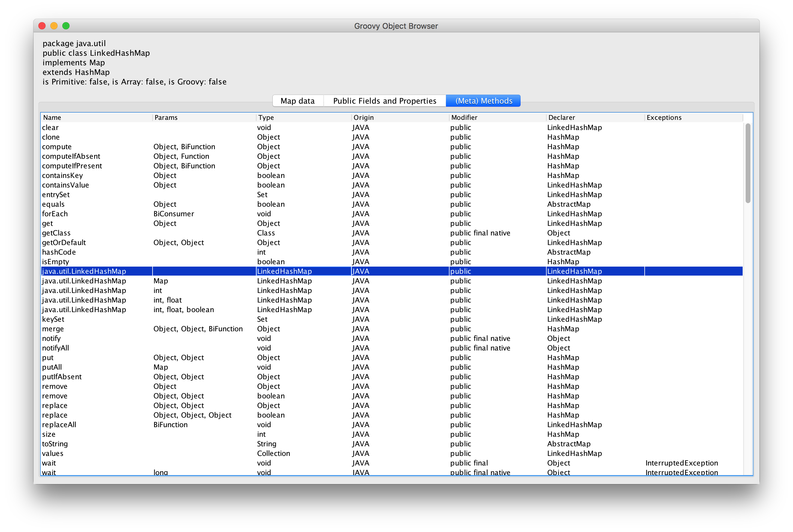Select the getOrDefault method row
The width and height of the screenshot is (793, 532).
point(64,243)
